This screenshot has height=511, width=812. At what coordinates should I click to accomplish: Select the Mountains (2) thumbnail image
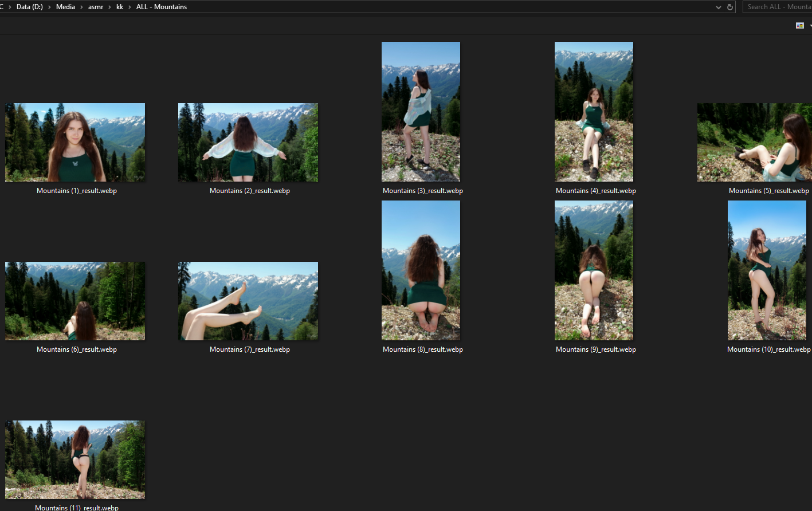click(248, 142)
